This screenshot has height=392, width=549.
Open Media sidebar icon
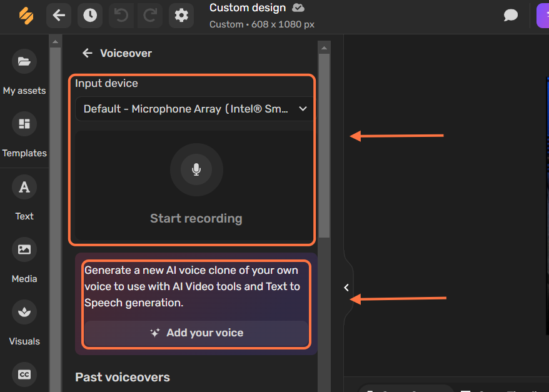pyautogui.click(x=24, y=249)
